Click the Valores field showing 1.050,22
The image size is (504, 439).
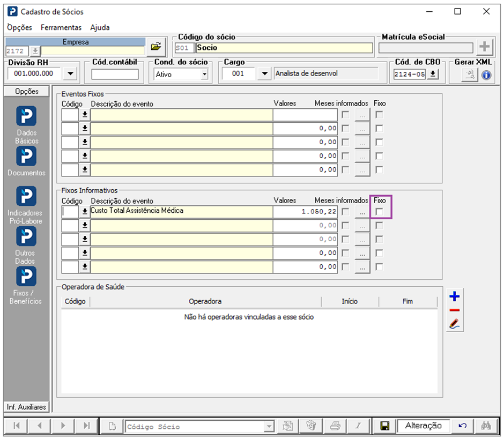click(x=305, y=212)
